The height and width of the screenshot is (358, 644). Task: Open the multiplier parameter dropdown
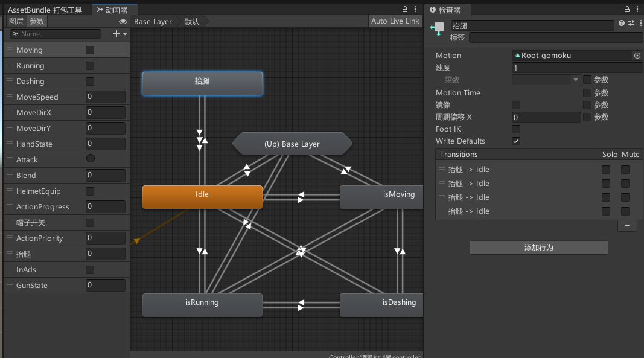tap(546, 80)
